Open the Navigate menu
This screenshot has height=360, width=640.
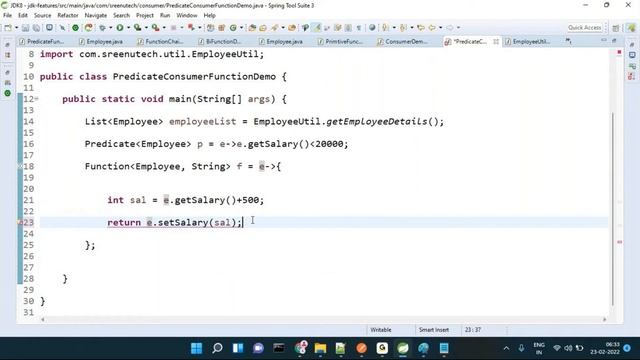click(96, 16)
